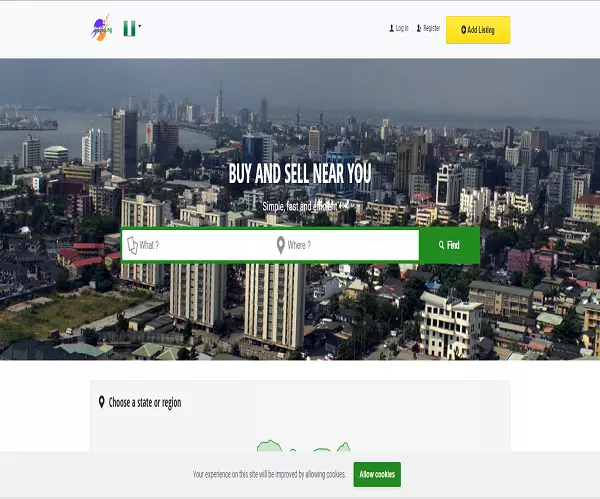
Task: Click the magnifier icon on the Find button
Action: coord(442,245)
